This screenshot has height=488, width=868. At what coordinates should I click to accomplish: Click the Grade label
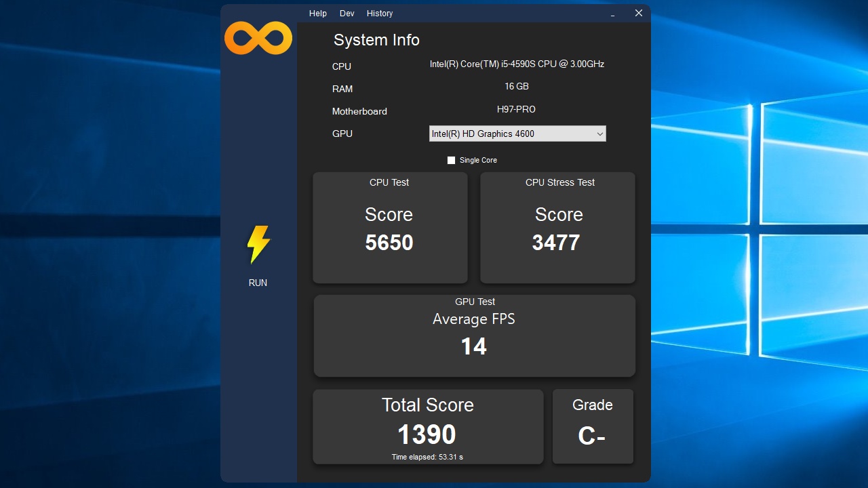(x=593, y=405)
